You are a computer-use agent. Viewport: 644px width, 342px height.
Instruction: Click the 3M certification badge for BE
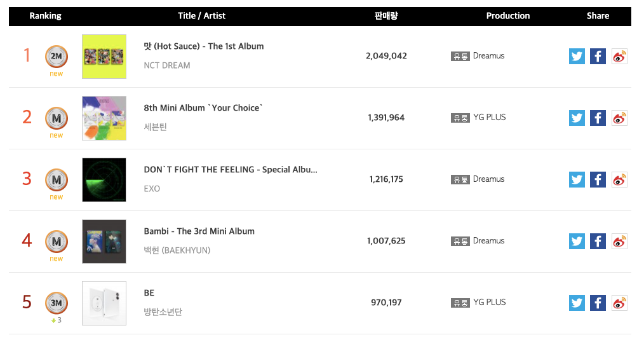point(57,303)
